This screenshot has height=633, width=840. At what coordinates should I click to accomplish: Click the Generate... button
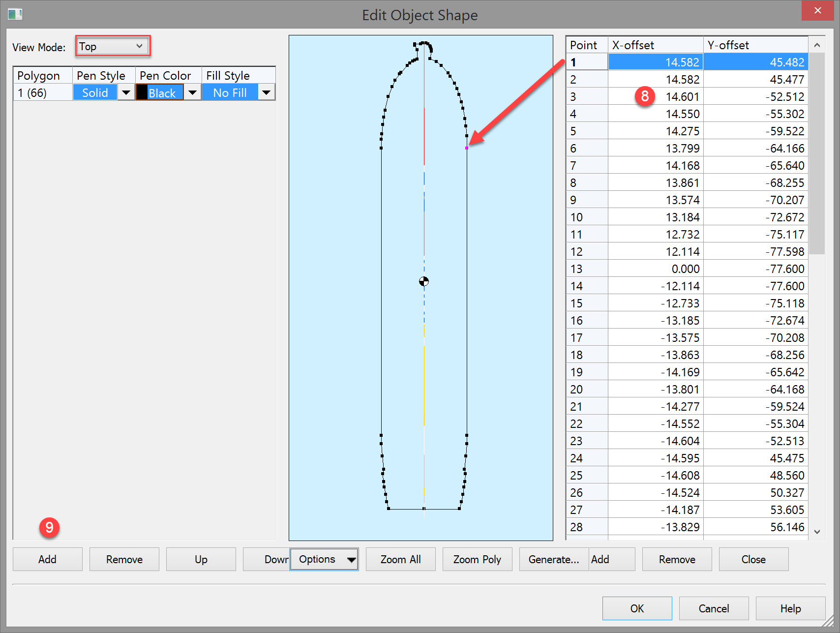[553, 559]
